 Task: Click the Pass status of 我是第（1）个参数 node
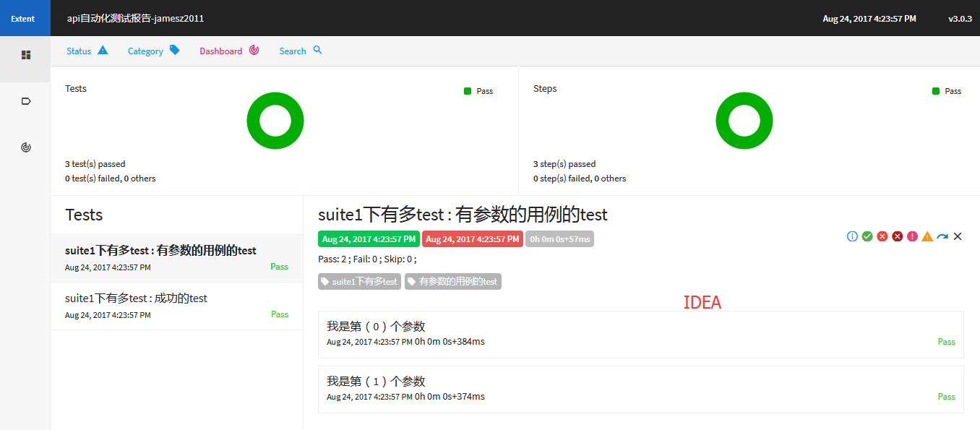pos(946,397)
